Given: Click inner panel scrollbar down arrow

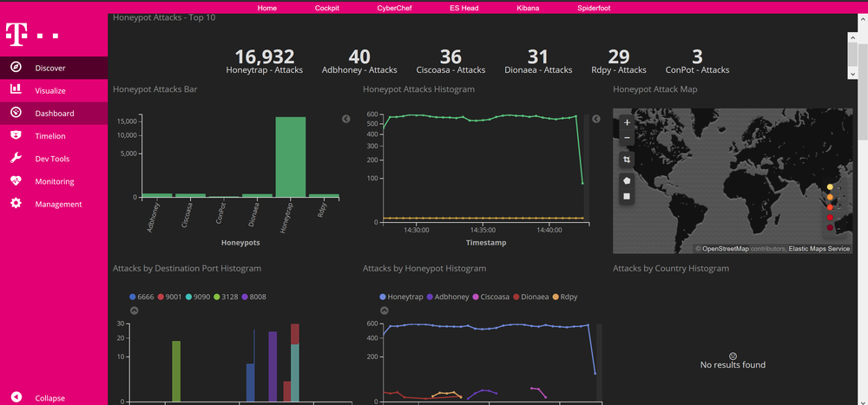Looking at the screenshot, I should [853, 73].
